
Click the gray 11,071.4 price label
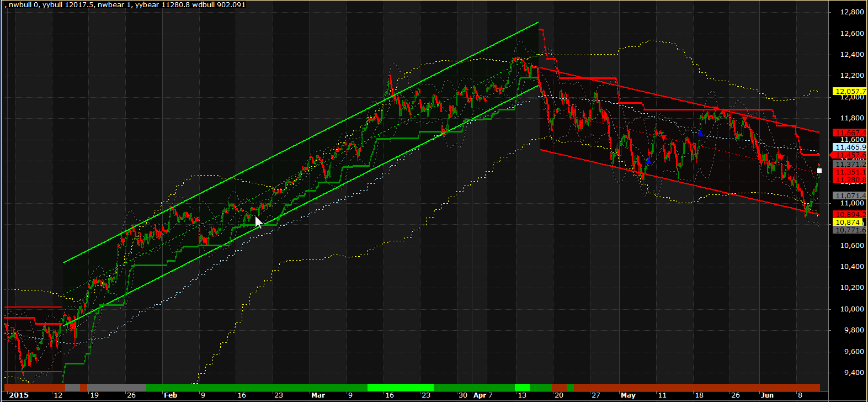tap(850, 196)
